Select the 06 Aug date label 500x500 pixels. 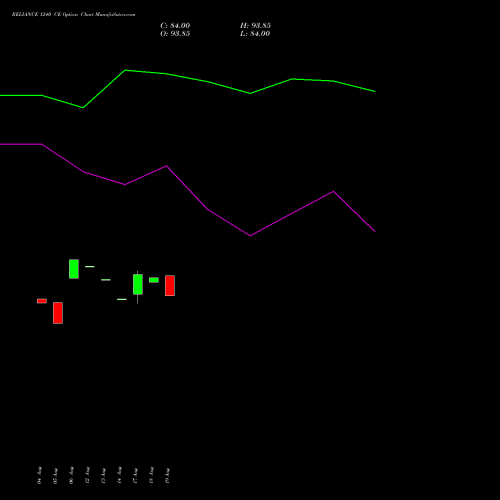[71, 475]
